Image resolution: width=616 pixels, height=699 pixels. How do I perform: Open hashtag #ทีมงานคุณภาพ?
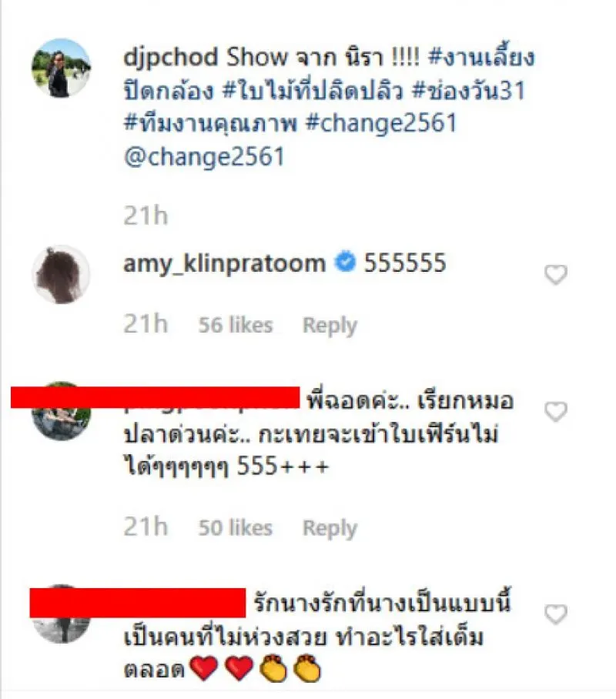210,123
